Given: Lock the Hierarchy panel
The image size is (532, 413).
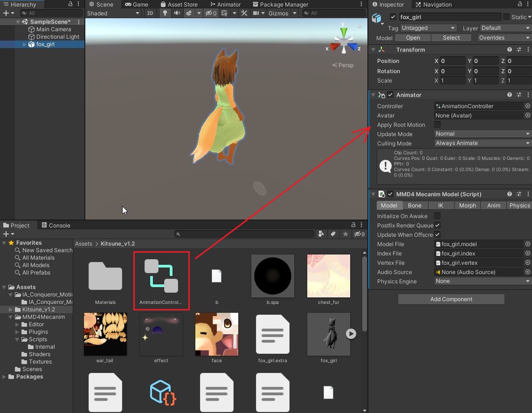Looking at the screenshot, I should (x=70, y=4).
